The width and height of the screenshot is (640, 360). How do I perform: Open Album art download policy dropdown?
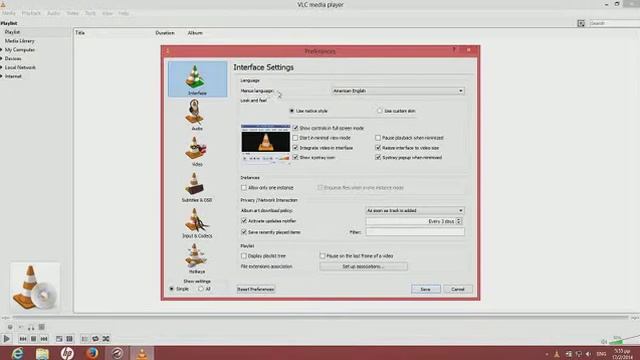[x=415, y=211]
